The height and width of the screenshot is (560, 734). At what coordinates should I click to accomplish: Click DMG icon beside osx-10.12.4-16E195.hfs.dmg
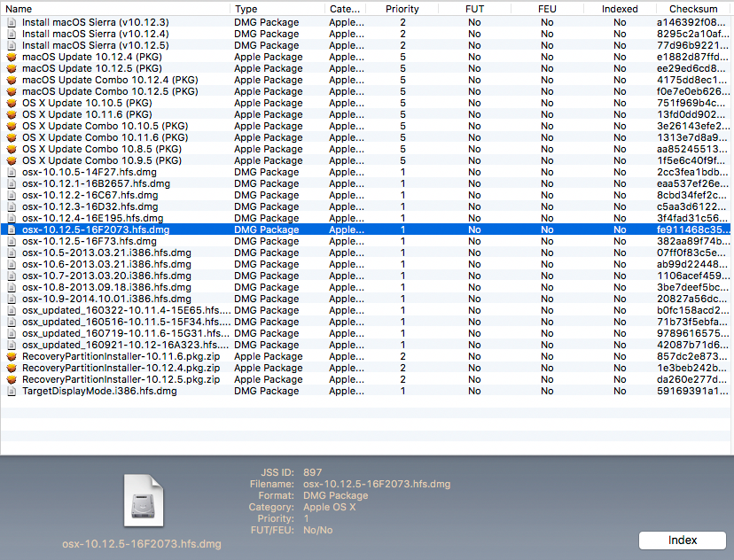pyautogui.click(x=12, y=218)
